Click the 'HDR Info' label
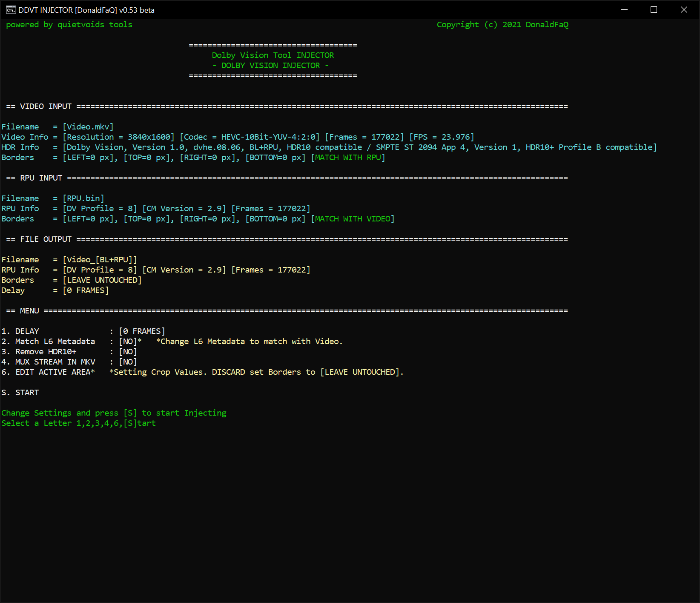The image size is (700, 603). (20, 147)
